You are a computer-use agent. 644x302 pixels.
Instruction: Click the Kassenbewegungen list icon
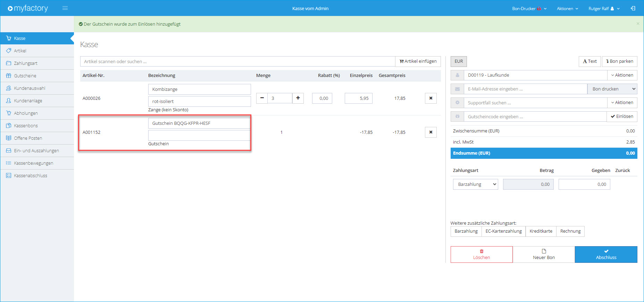tap(9, 163)
